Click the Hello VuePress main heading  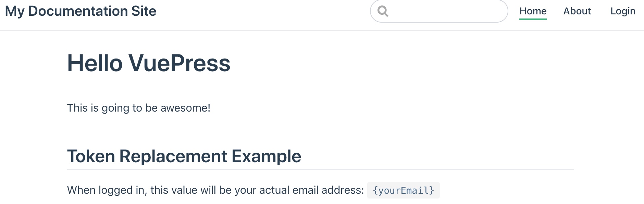coord(148,63)
